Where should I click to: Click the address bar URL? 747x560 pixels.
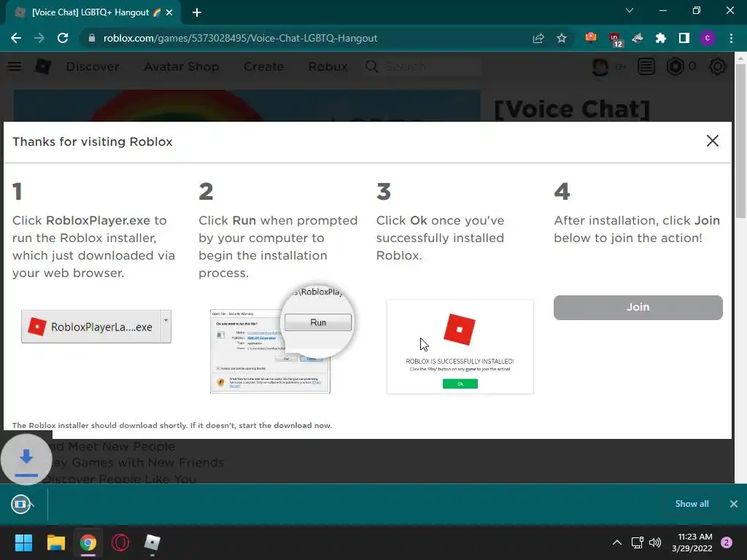pyautogui.click(x=240, y=38)
